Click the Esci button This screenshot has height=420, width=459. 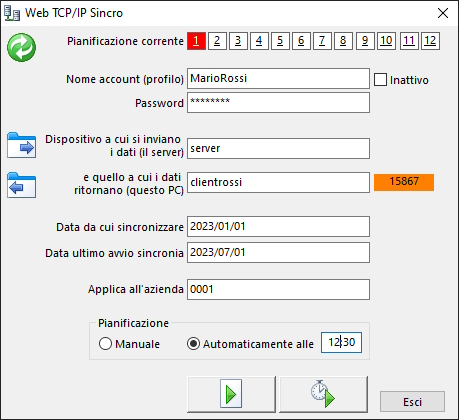pos(412,402)
